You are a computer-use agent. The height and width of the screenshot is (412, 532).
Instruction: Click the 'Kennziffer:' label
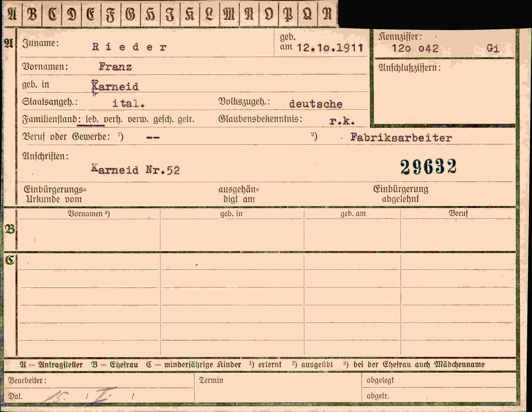click(400, 37)
